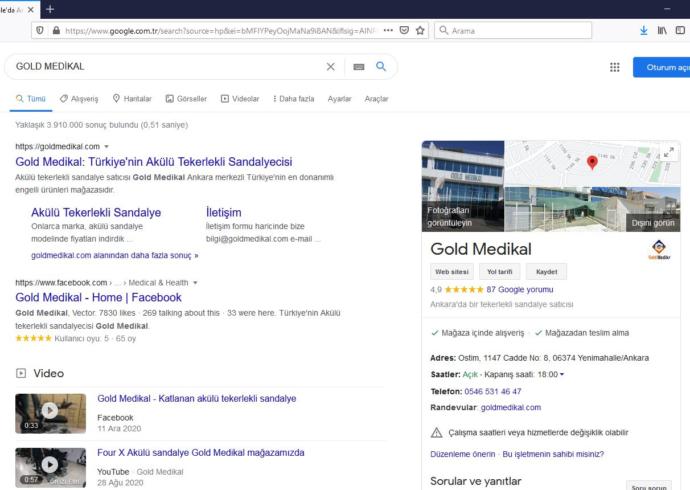Click the Gold Medikal logo in knowledge panel
690x490 pixels.
[659, 249]
